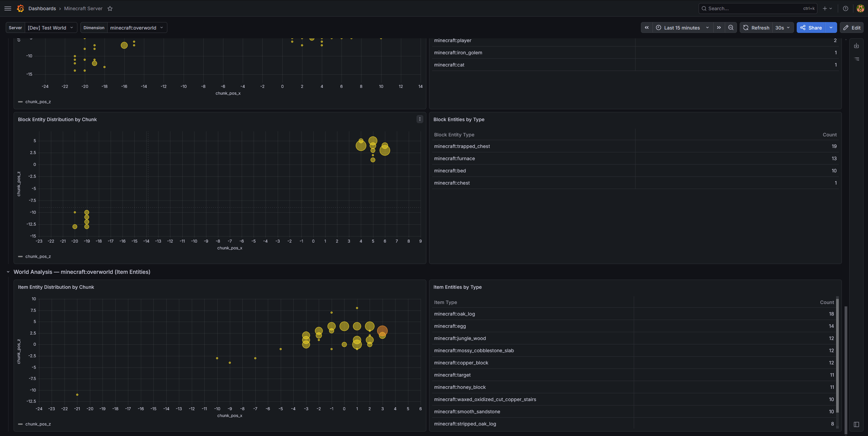Select the minecraft:jungle_wood row

633,338
